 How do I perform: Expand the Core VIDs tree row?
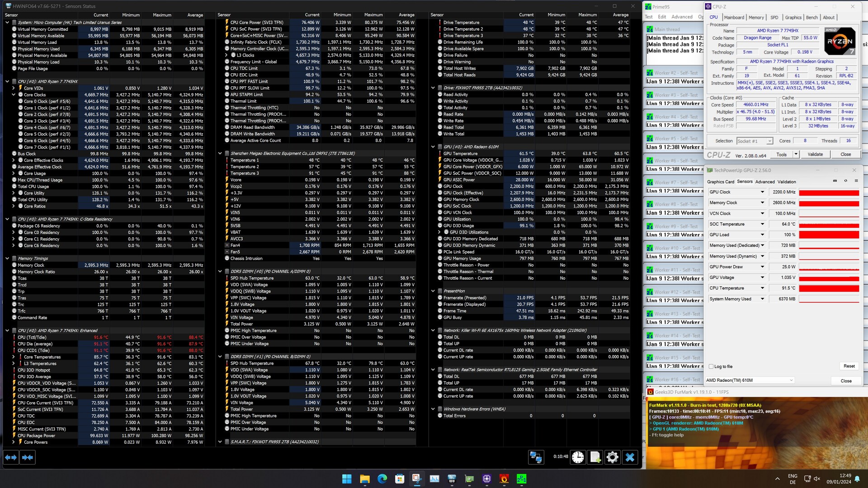pos(14,88)
